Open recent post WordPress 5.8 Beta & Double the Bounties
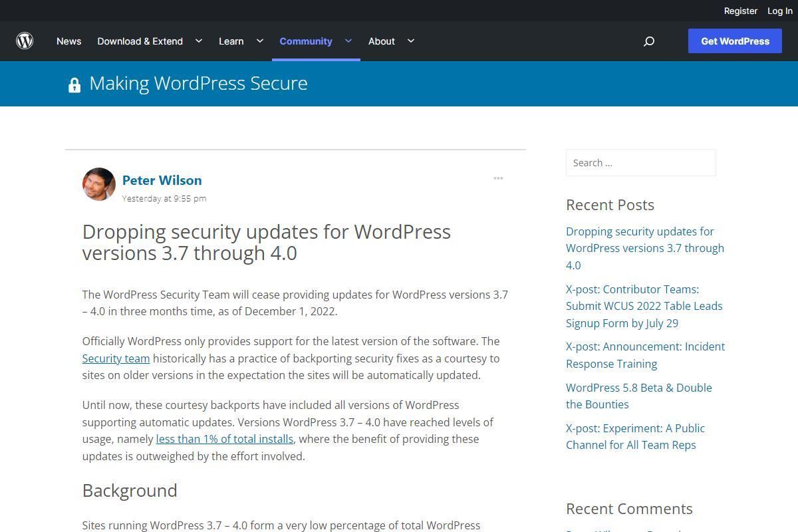The image size is (798, 532). 639,396
